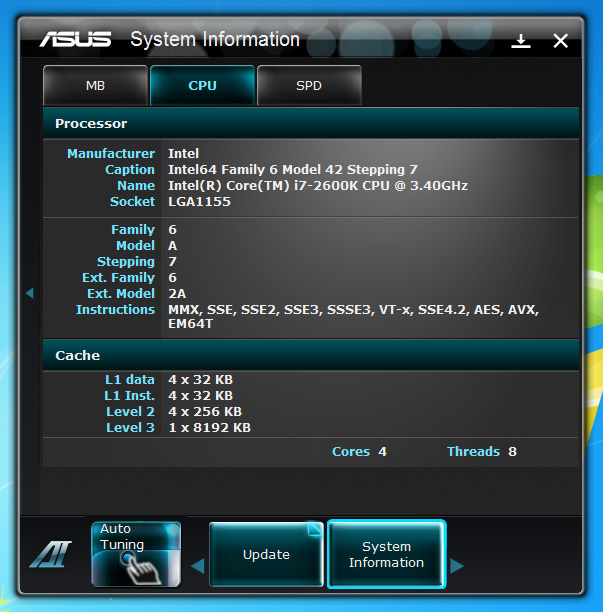Click the Threads label

tap(473, 452)
